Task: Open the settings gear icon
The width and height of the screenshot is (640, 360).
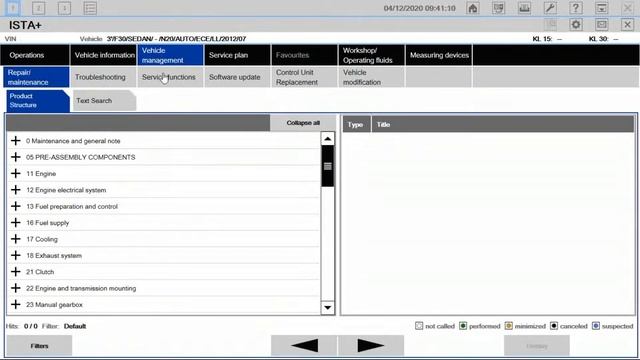Action: pos(576,25)
